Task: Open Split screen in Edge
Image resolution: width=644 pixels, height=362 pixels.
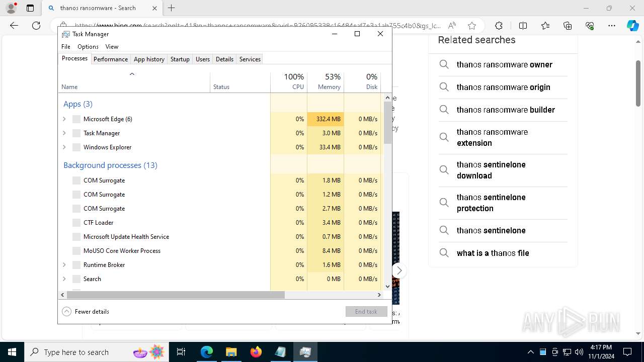Action: click(523, 26)
